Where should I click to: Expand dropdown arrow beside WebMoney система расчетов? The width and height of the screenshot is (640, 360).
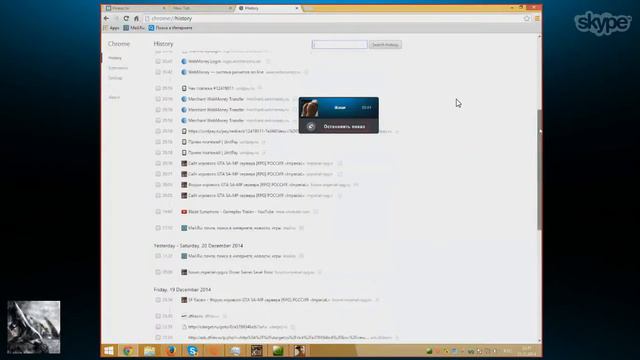[306, 72]
